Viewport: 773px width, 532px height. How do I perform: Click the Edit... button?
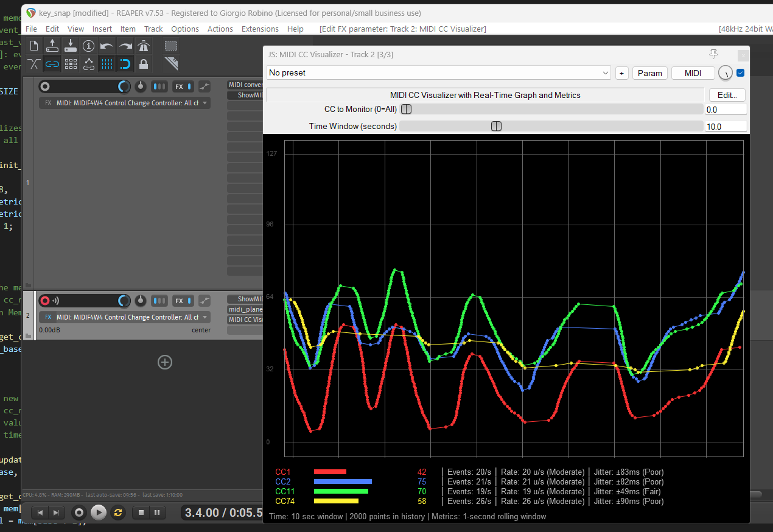(x=727, y=95)
